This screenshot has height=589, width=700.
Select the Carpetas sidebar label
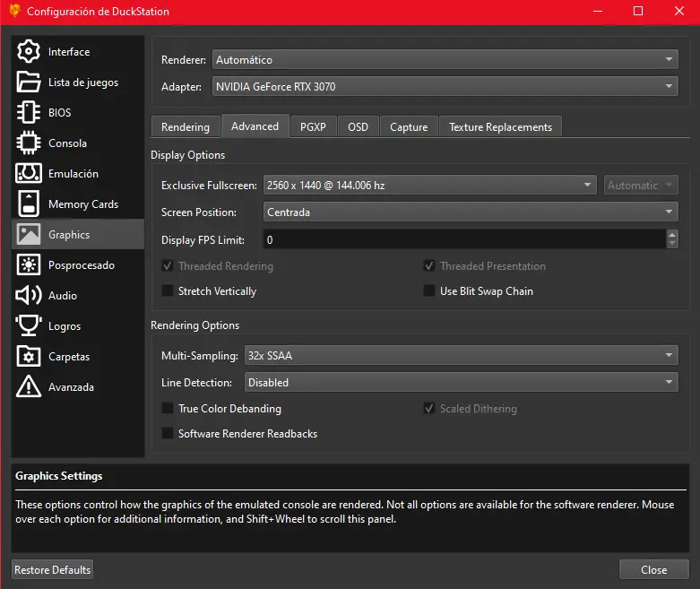(x=69, y=357)
